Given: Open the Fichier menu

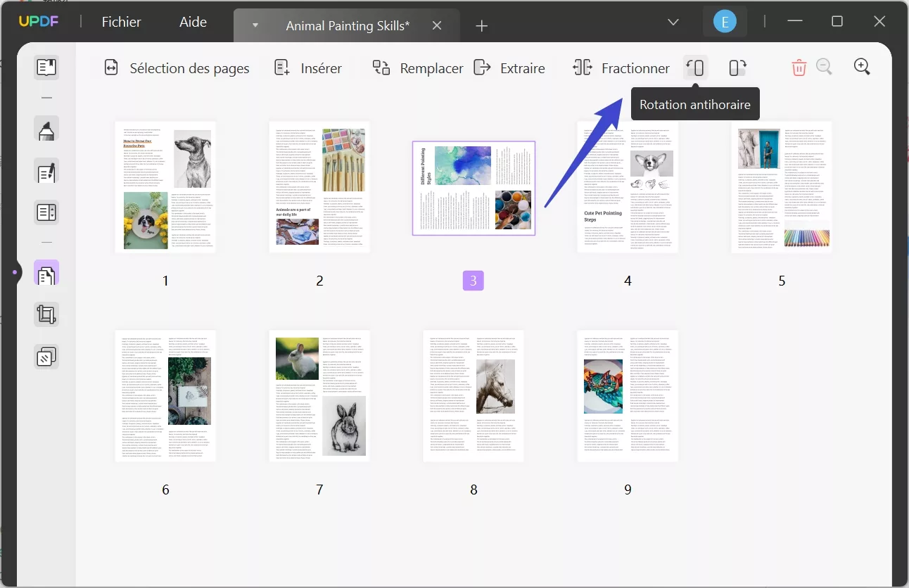Looking at the screenshot, I should tap(121, 22).
